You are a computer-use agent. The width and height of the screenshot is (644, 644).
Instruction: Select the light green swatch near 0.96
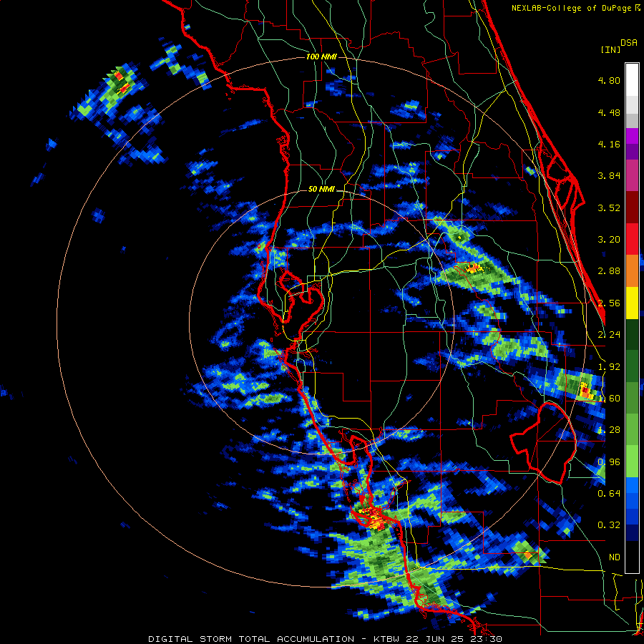pyautogui.click(x=632, y=462)
